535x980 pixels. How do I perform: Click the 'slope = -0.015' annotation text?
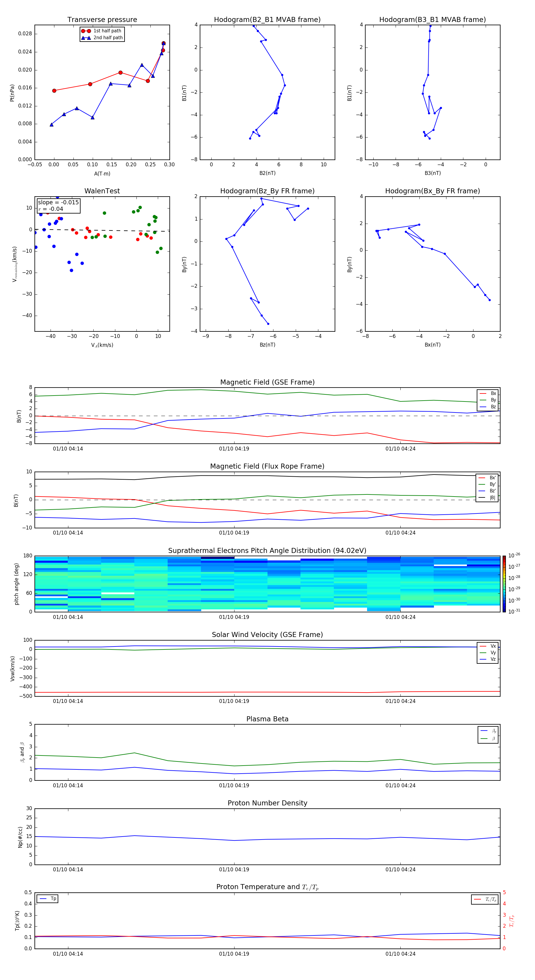coord(58,203)
